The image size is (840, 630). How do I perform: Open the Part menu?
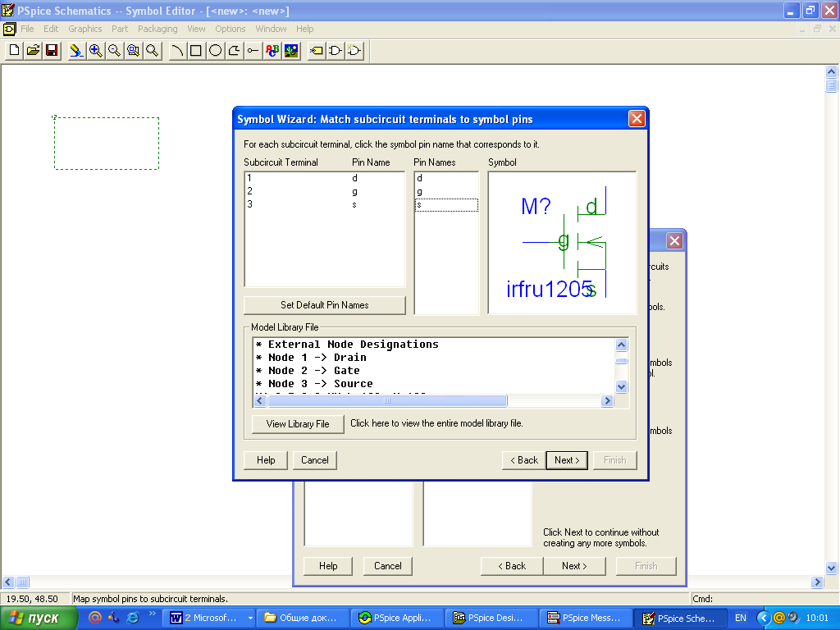pos(120,29)
